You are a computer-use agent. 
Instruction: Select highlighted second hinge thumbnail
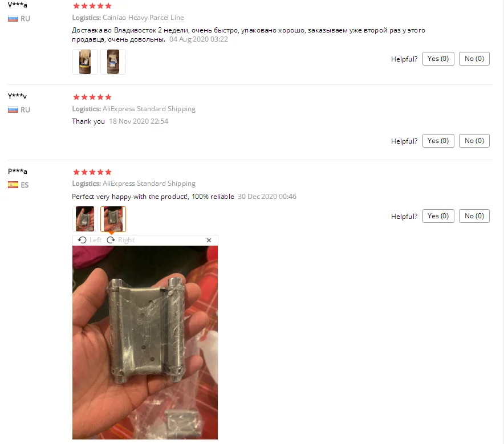tap(113, 219)
